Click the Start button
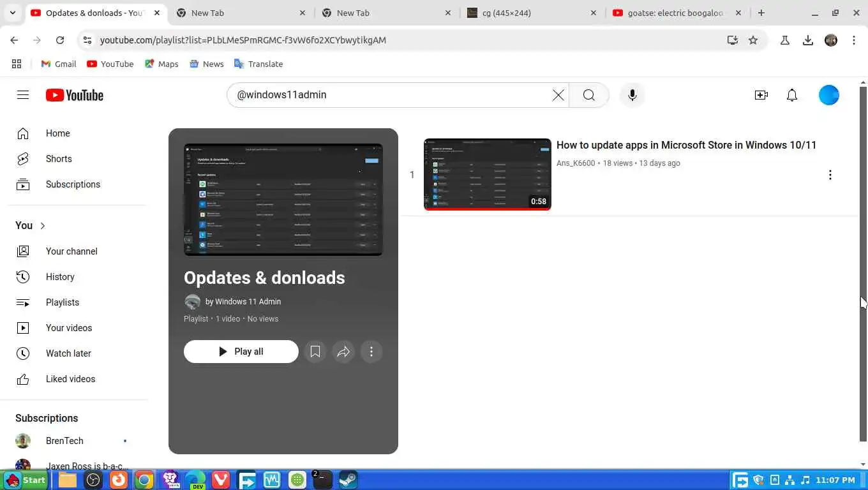Viewport: 868px width, 490px height. coord(26,480)
